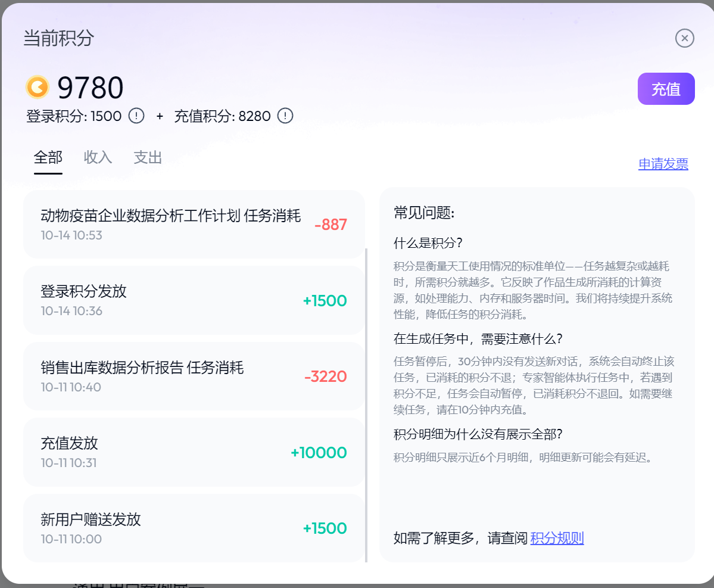Click the +10000 recharge amount

click(x=319, y=453)
